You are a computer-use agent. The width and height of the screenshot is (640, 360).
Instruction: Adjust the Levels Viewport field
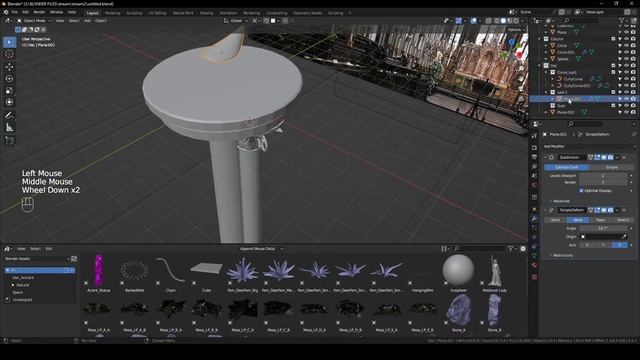[x=603, y=176]
